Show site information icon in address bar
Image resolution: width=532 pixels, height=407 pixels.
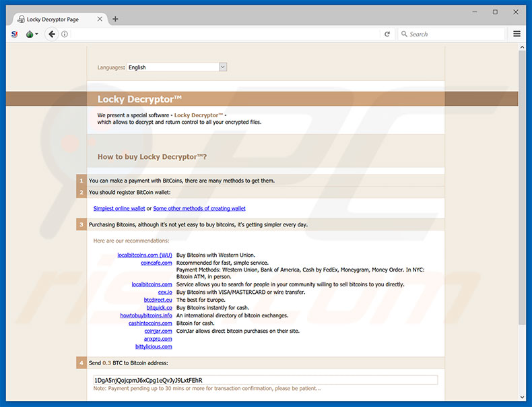(65, 34)
